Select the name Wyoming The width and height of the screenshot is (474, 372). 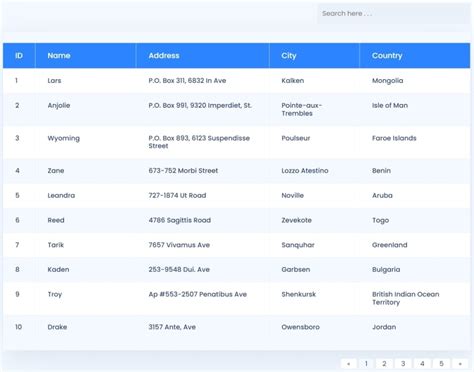point(64,138)
